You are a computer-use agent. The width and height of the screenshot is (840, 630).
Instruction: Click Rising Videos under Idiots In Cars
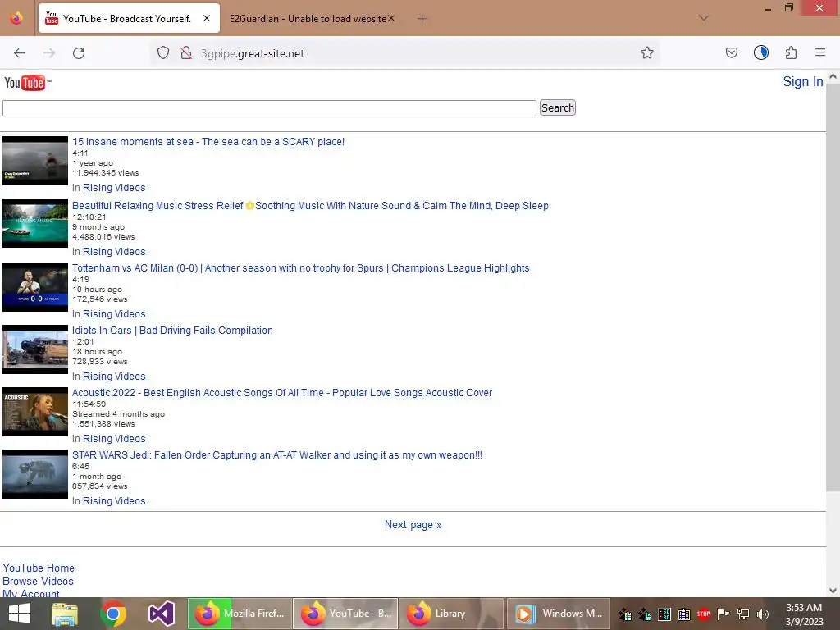pos(114,377)
